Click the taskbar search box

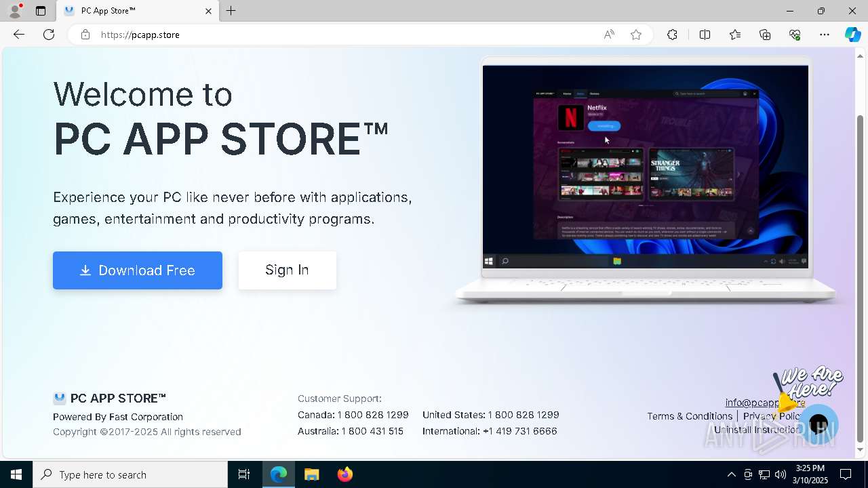[x=130, y=474]
